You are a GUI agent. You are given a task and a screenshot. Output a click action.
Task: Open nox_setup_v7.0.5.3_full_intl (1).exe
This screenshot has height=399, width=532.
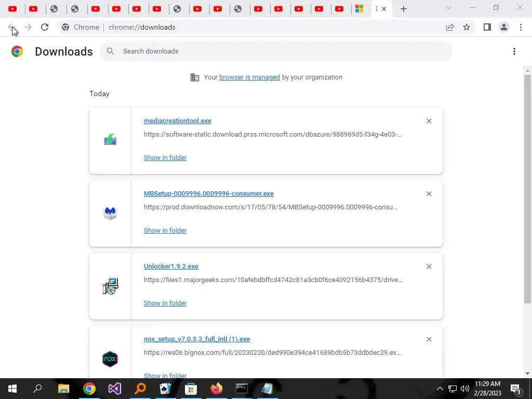[197, 339]
